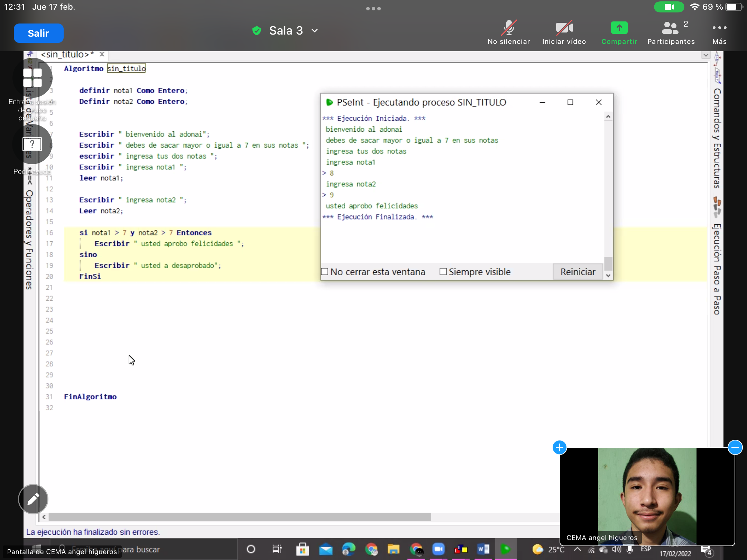
Task: Open Comandos y Estructuras side panel
Action: [717, 138]
